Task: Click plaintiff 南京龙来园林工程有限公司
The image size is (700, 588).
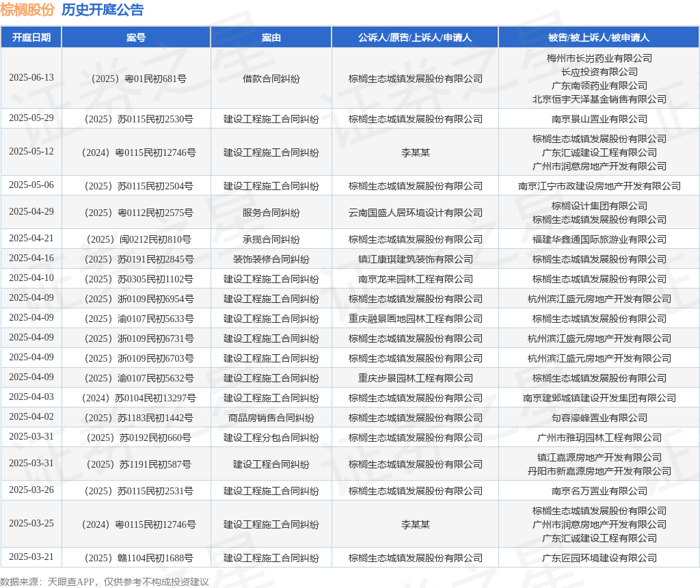Action: point(415,279)
